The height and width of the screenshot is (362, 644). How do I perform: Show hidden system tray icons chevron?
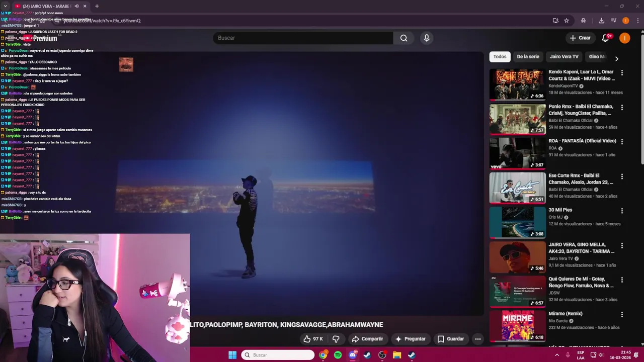(x=557, y=355)
